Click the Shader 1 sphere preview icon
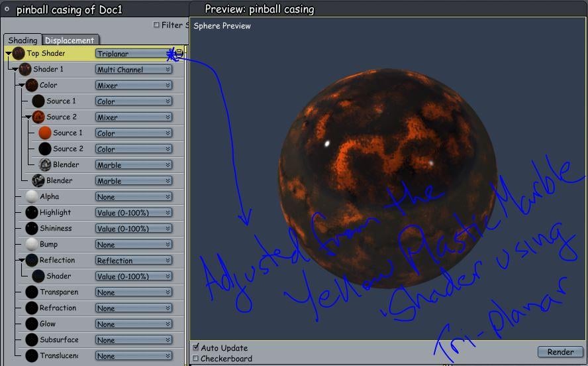Screen dimensions: 588x366 25,70
